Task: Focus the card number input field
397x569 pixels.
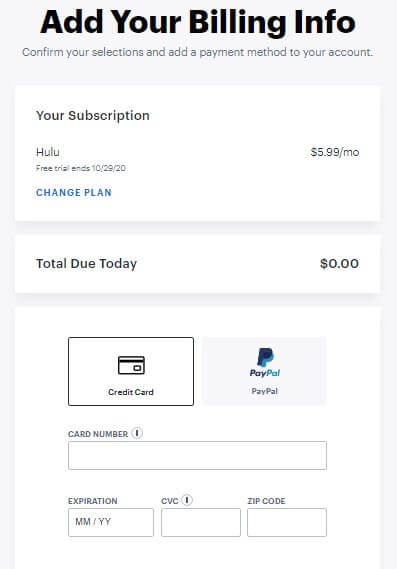Action: (197, 455)
